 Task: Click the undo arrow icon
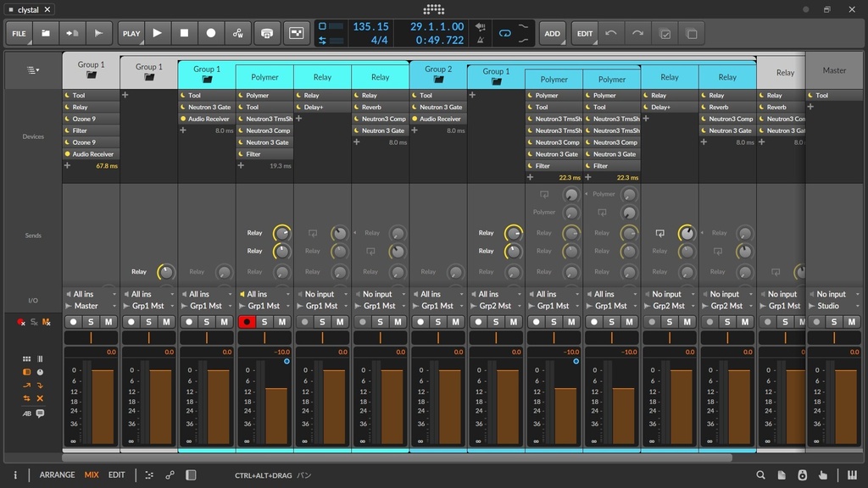611,33
